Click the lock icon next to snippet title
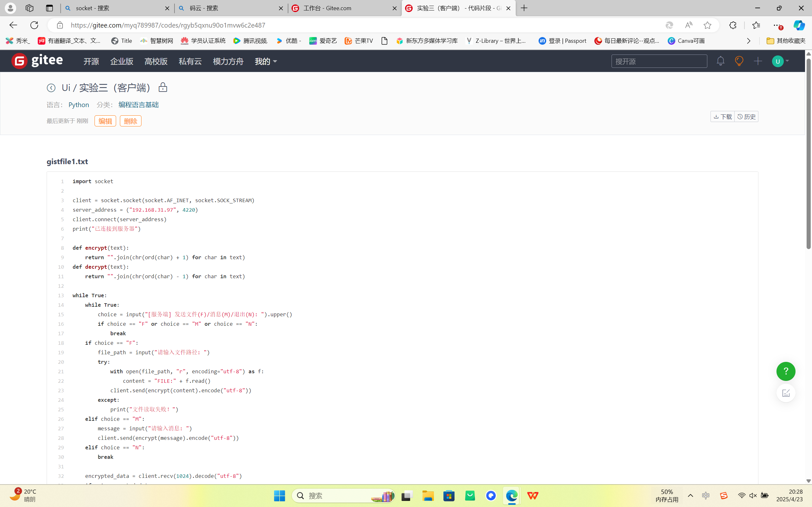Screen dimensions: 812x507 point(163,87)
